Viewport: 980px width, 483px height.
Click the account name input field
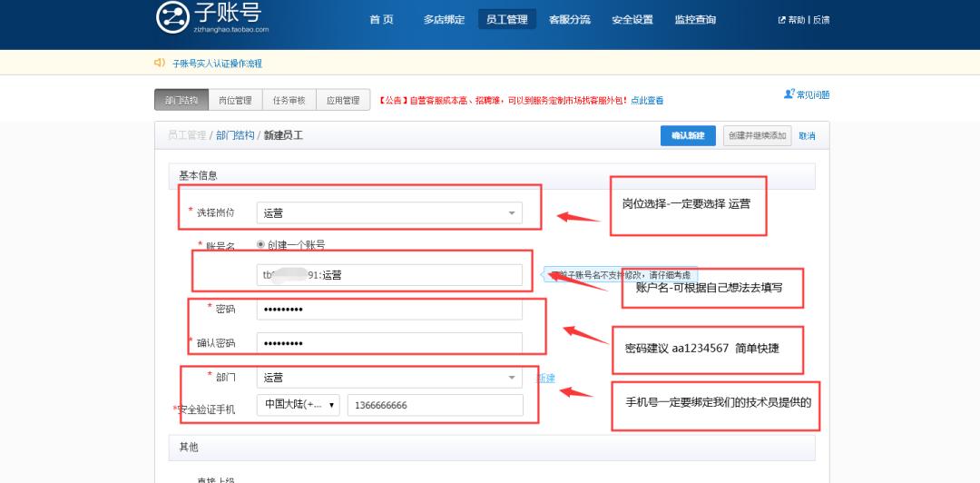tap(389, 275)
